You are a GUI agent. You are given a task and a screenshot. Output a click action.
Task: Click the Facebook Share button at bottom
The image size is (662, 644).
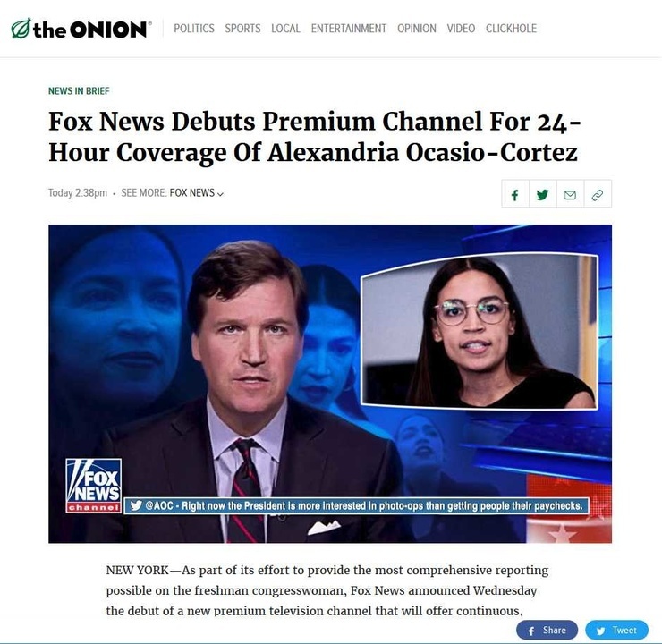pos(547,630)
